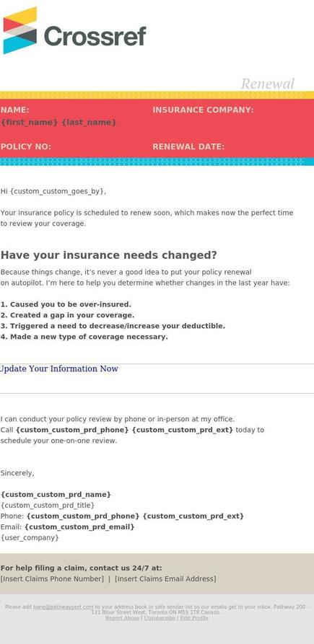Click the [Insert Claims Phone Number] placeholder

[x=52, y=579]
